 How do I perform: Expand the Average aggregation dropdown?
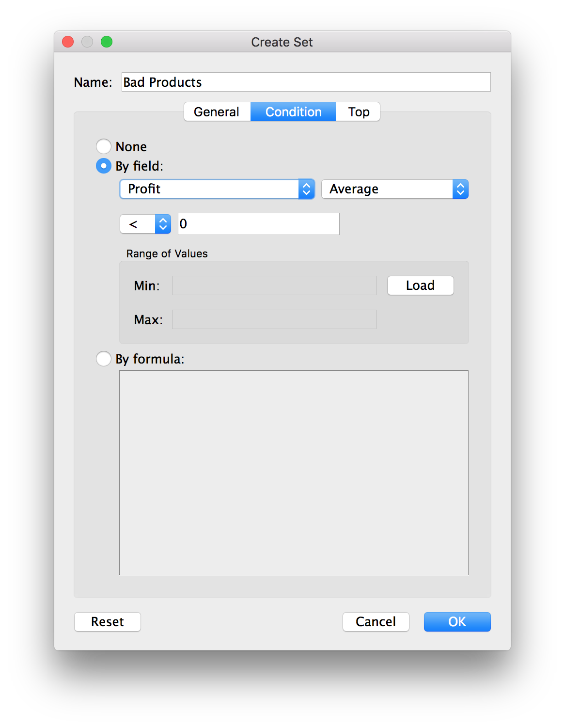(394, 189)
